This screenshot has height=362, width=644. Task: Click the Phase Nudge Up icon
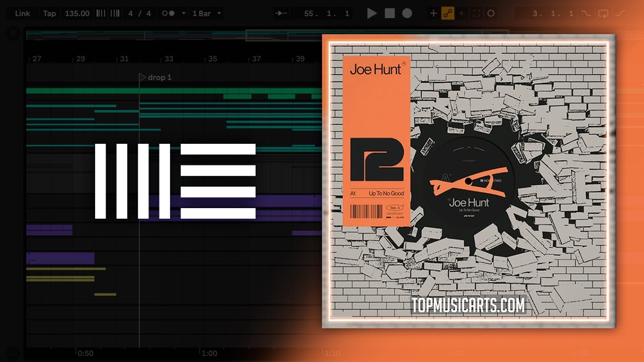(115, 14)
